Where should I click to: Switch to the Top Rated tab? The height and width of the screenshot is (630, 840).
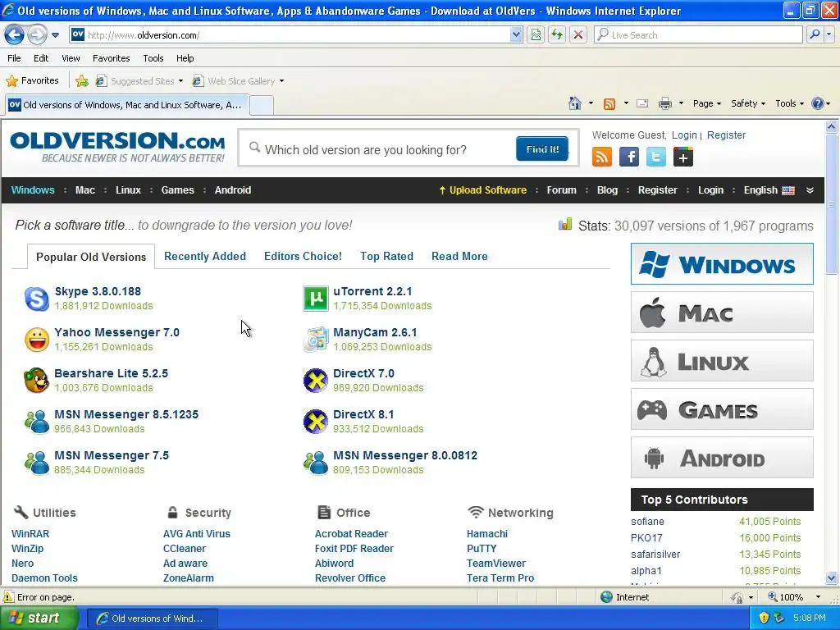point(387,257)
